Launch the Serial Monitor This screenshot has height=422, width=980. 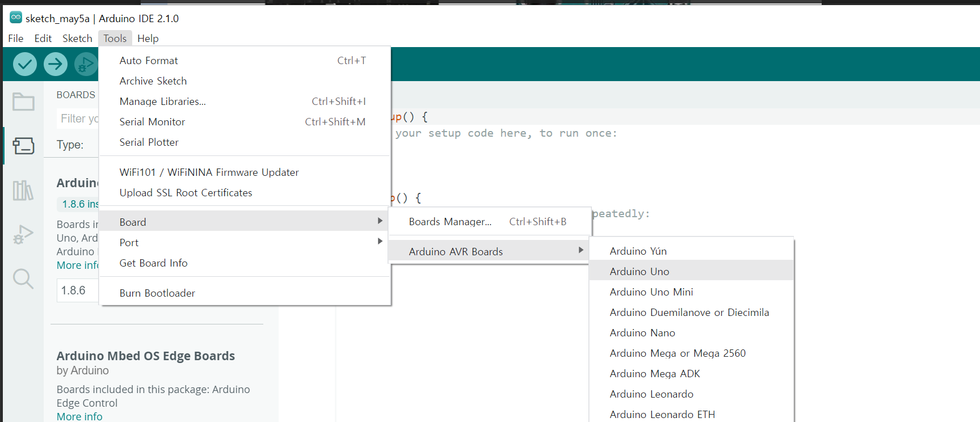(245, 122)
